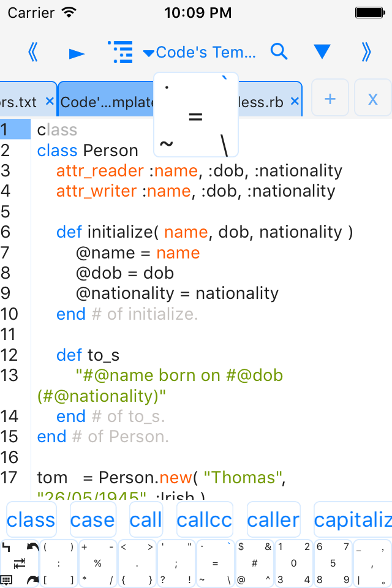Screen dimensions: 392x588
Task: Tap the next double-chevron toolbar icon
Action: click(x=366, y=51)
